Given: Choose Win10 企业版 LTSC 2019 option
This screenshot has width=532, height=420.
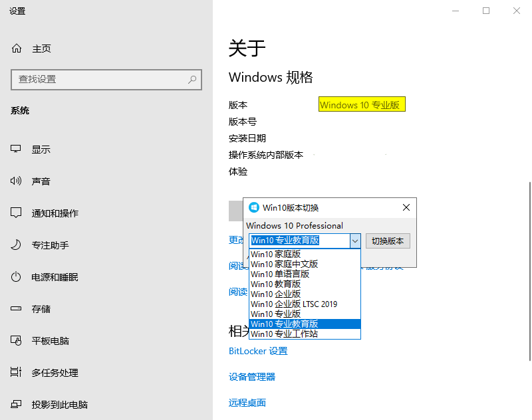Looking at the screenshot, I should (294, 304).
